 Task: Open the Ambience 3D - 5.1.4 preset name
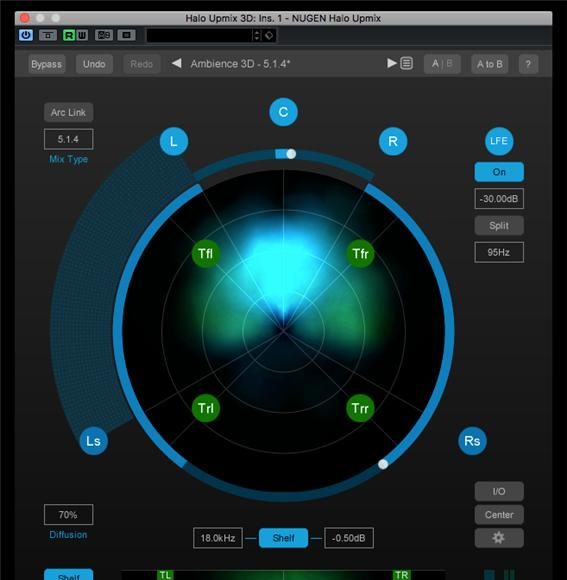(x=240, y=64)
